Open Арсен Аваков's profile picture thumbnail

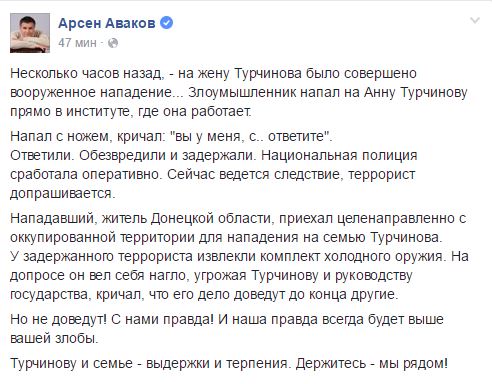pos(30,33)
